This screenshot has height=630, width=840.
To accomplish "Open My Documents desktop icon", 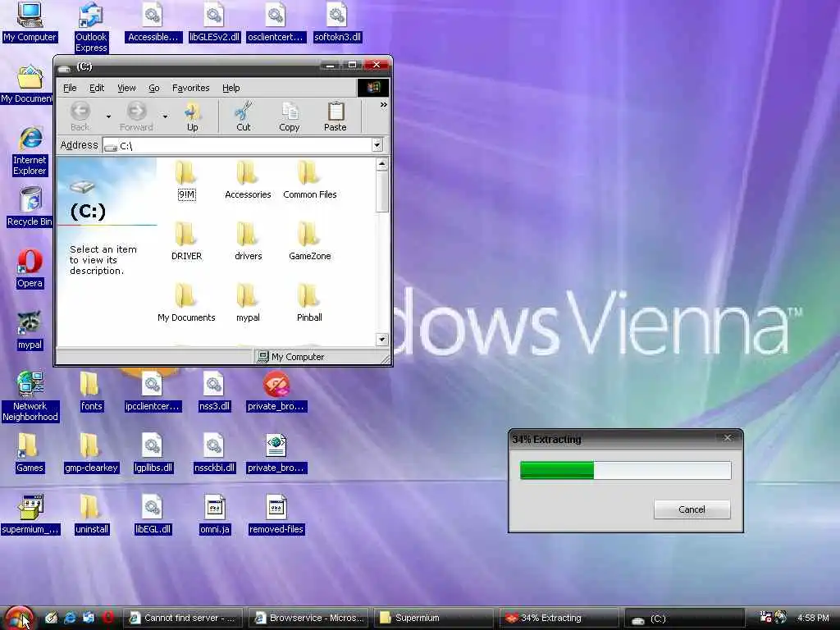I will [x=27, y=84].
